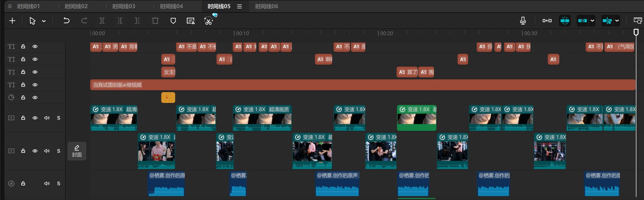
Task: Switch to tab 时间线01
Action: [29, 6]
